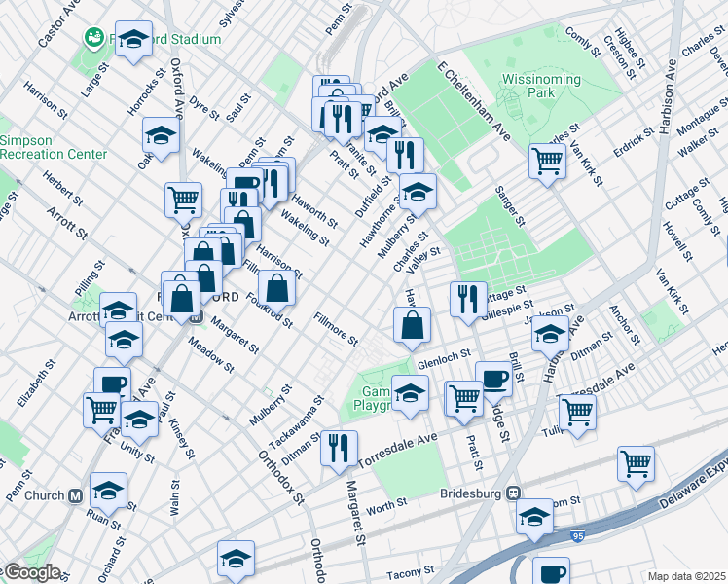Open the coffee cup marker by Tacony St
Viewport: 728px width, 584px height.
(x=551, y=571)
